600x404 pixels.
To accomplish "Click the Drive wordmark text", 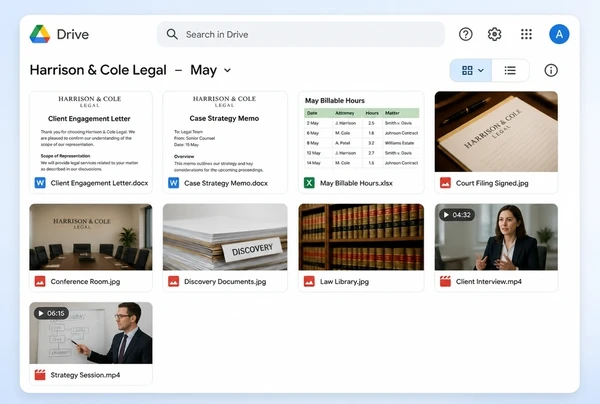I will 73,34.
